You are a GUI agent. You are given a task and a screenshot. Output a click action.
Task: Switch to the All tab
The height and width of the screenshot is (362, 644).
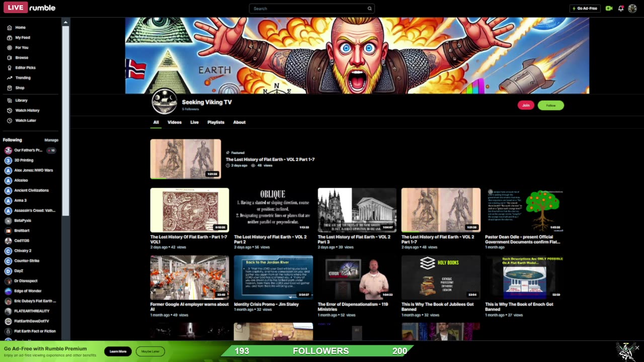point(156,122)
